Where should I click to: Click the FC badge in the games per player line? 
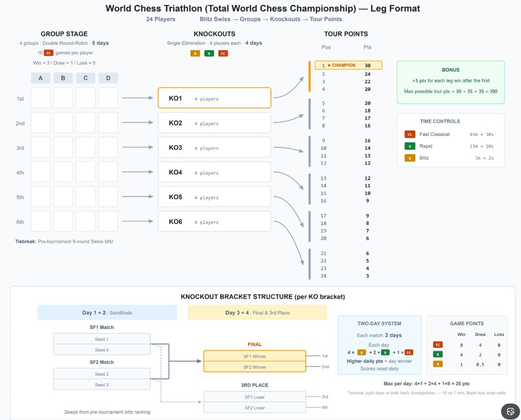(48, 53)
